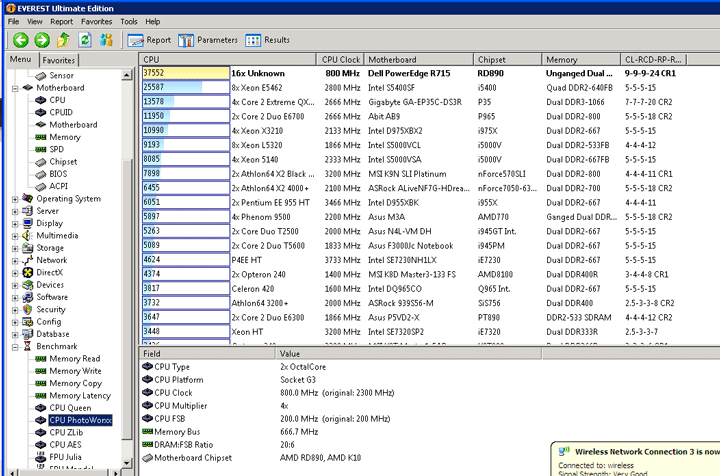
Task: Click the Multimedia speaker icon
Action: click(28, 235)
